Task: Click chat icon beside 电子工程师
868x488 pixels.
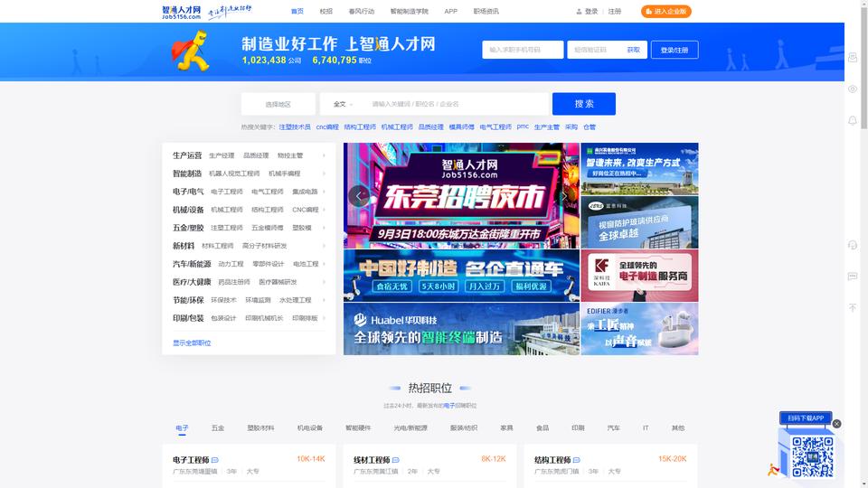Action: click(x=215, y=460)
